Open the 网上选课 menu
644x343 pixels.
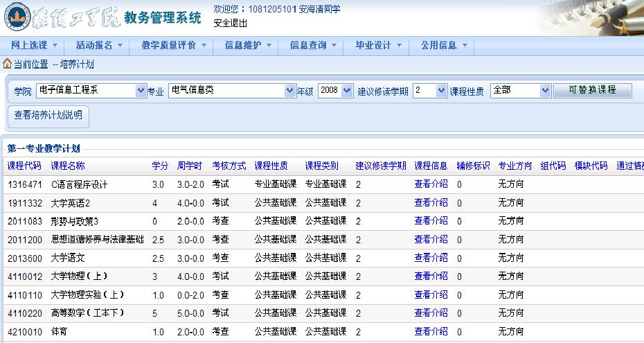click(34, 45)
